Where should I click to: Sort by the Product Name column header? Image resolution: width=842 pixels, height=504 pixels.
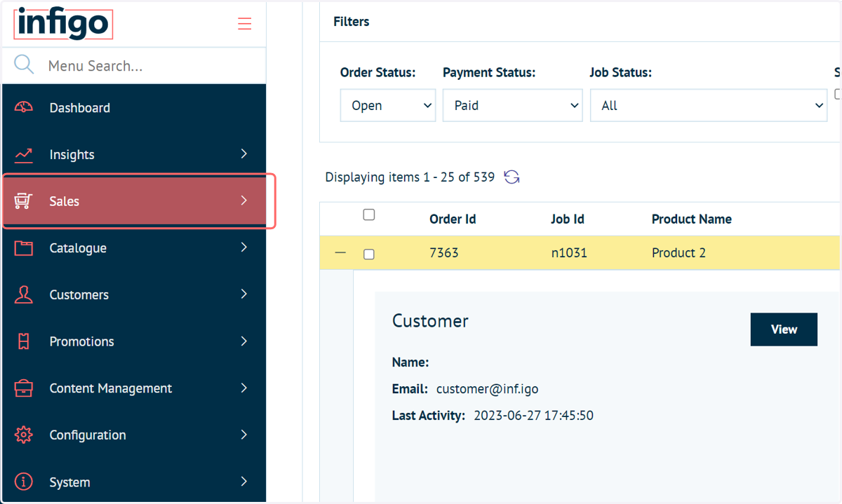click(692, 219)
